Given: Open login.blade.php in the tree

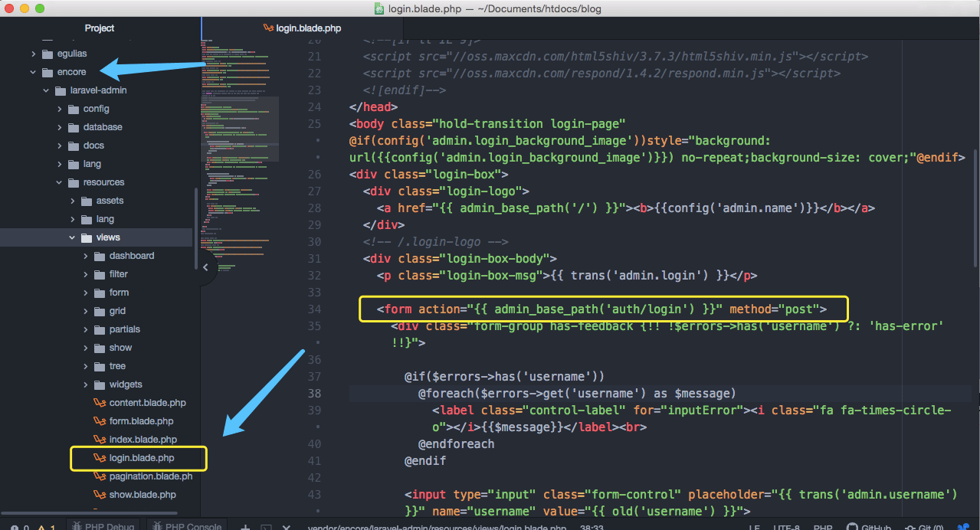Looking at the screenshot, I should [x=142, y=458].
